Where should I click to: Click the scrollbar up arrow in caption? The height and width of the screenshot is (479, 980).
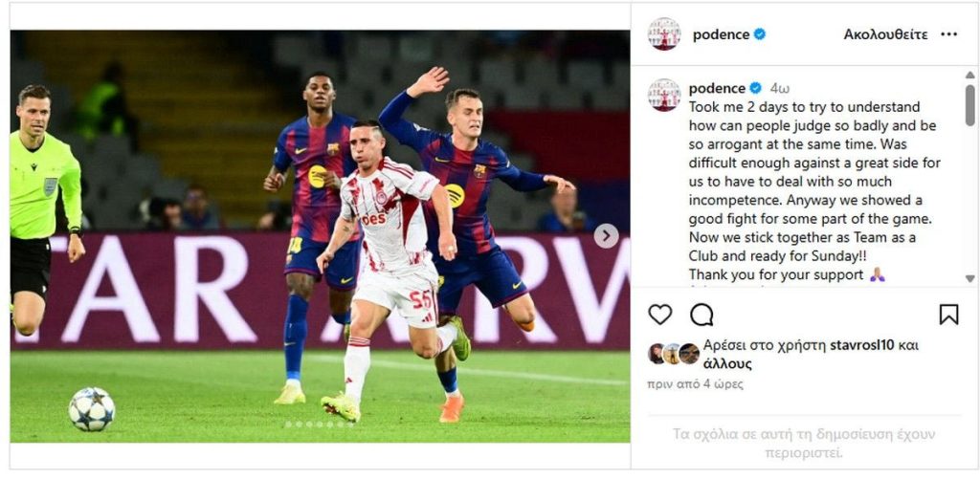click(x=969, y=74)
